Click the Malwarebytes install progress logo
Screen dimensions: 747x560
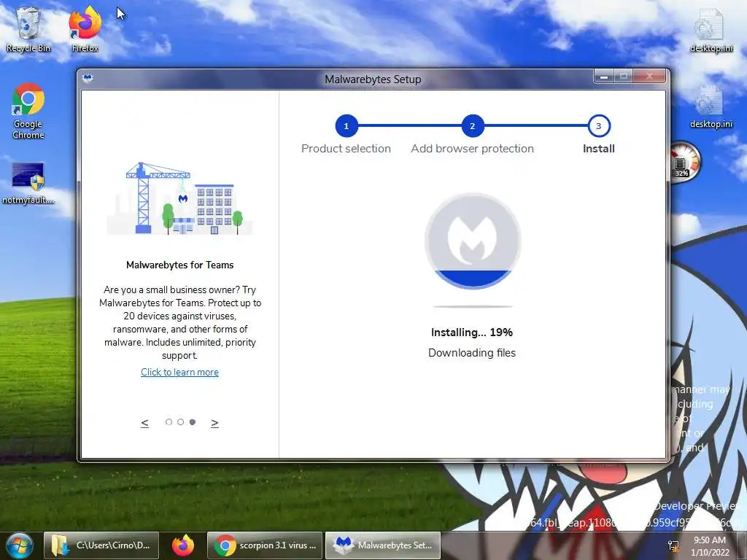click(x=473, y=241)
